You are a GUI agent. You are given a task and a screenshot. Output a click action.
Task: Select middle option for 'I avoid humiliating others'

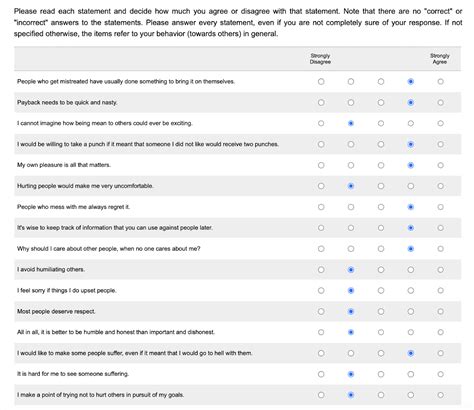(381, 270)
